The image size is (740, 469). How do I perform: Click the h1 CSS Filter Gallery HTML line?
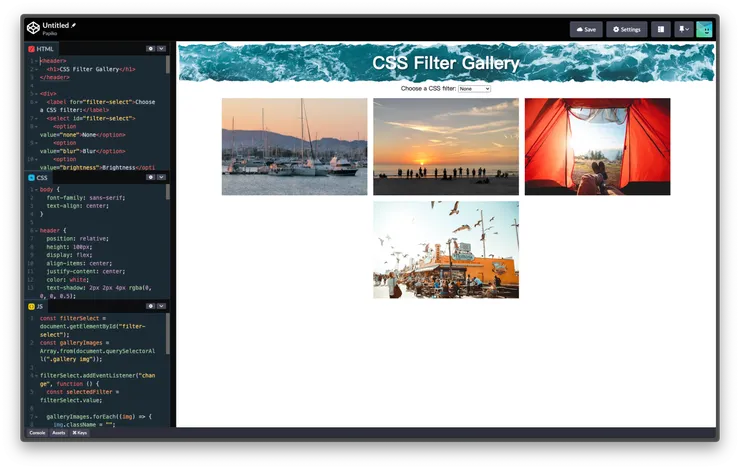[91, 69]
